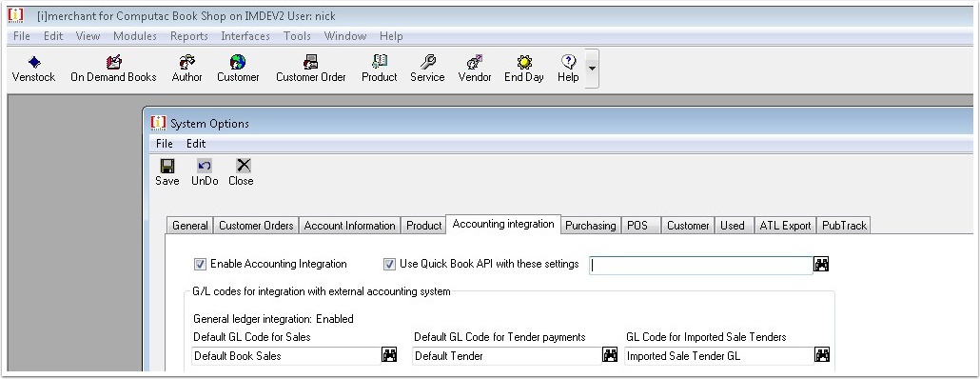
Task: Launch On Demand Books from toolbar
Action: click(x=113, y=69)
